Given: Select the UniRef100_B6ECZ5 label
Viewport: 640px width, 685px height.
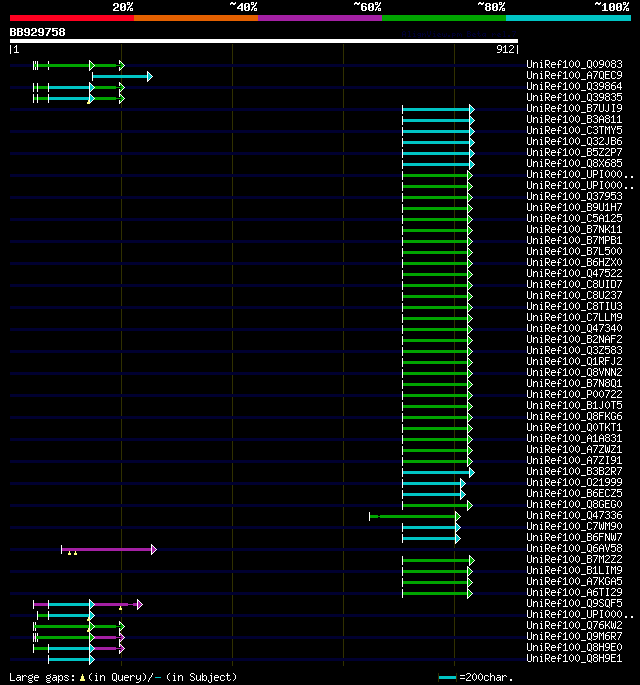Looking at the screenshot, I should (574, 493).
